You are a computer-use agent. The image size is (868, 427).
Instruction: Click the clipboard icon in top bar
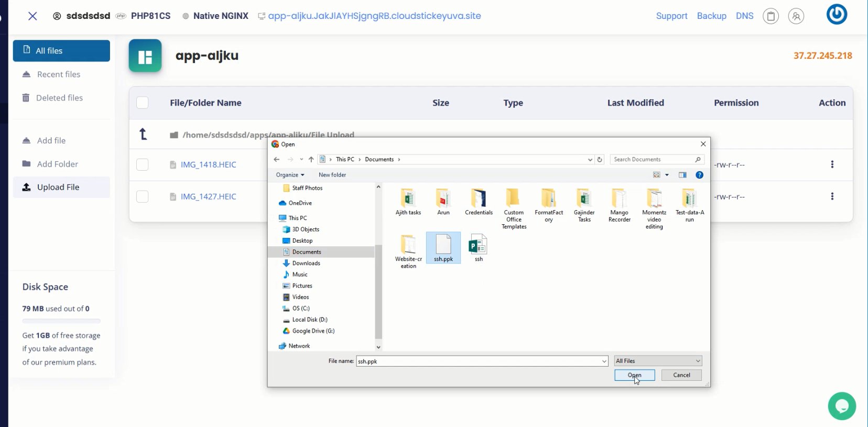(x=771, y=16)
